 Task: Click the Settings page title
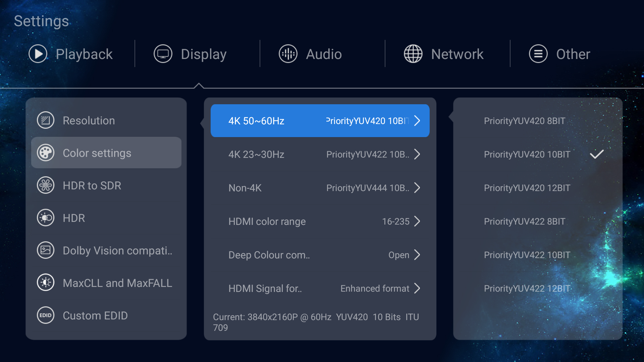click(x=41, y=21)
